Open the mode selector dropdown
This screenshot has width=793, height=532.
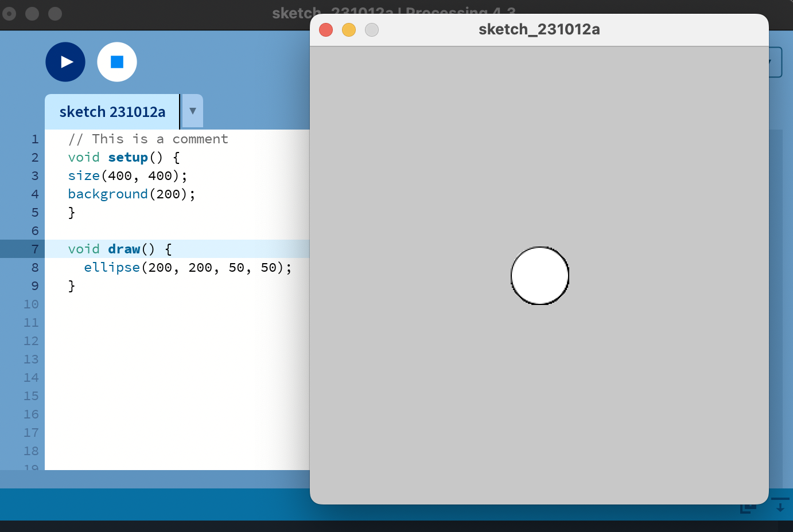pos(775,62)
